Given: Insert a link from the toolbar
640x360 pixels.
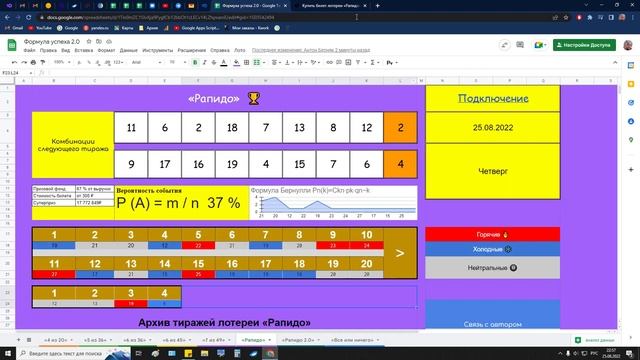Looking at the screenshot, I should [329, 62].
